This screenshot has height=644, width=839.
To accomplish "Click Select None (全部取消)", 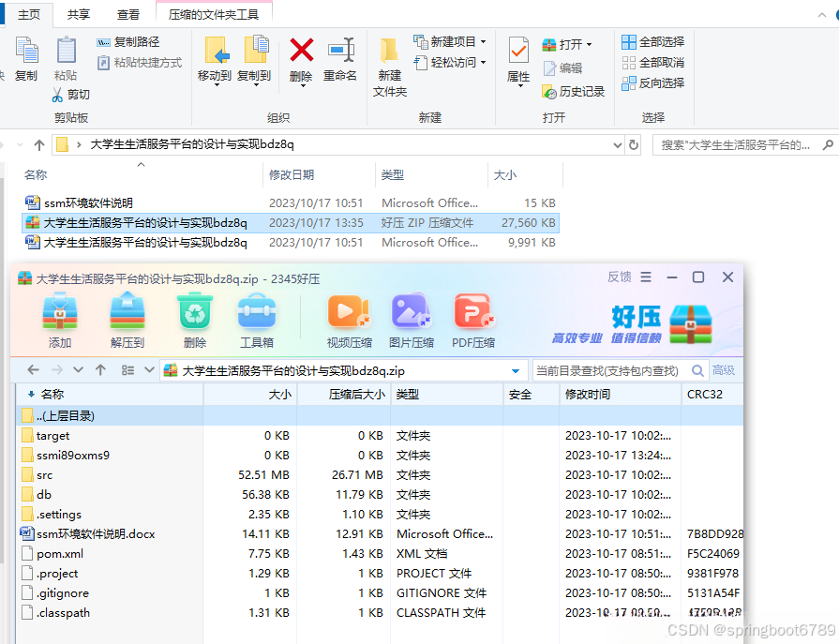I will pyautogui.click(x=652, y=63).
